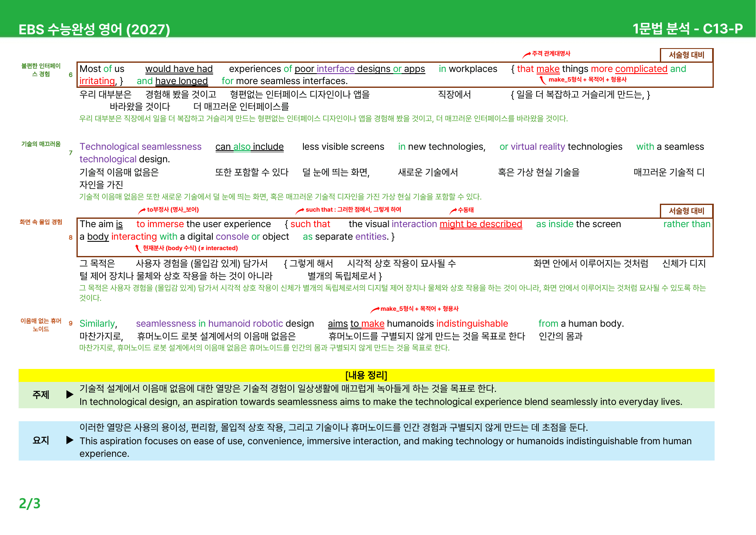Click the phrase 'from a human body.'
756x535 pixels.
click(581, 324)
